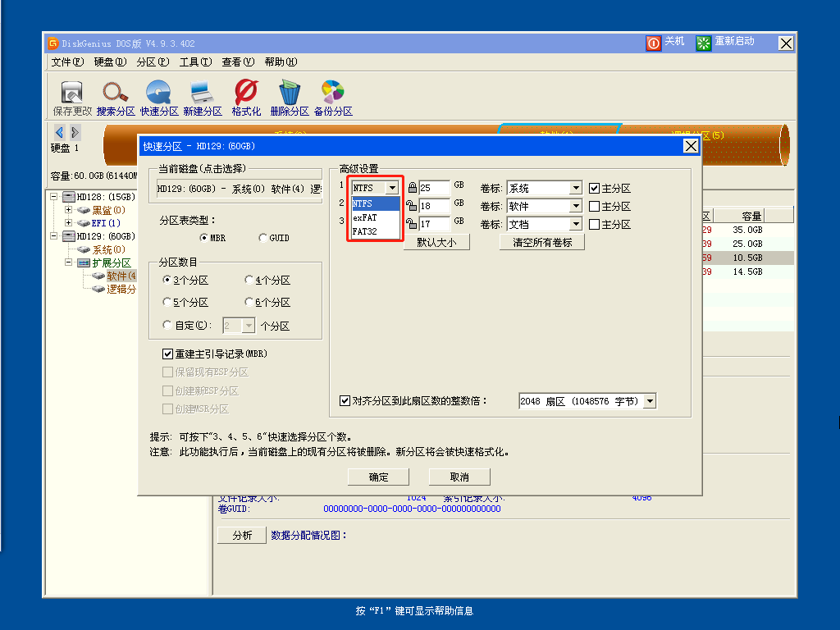The width and height of the screenshot is (840, 630).
Task: Collapse the HD128:(15GB) tree node
Action: click(53, 197)
